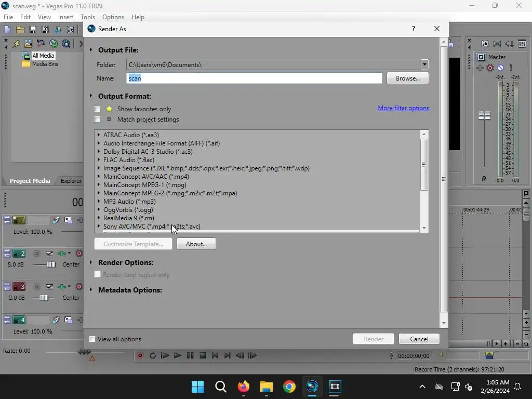Click the About... button
Viewport: 532px width, 399px height.
196,244
